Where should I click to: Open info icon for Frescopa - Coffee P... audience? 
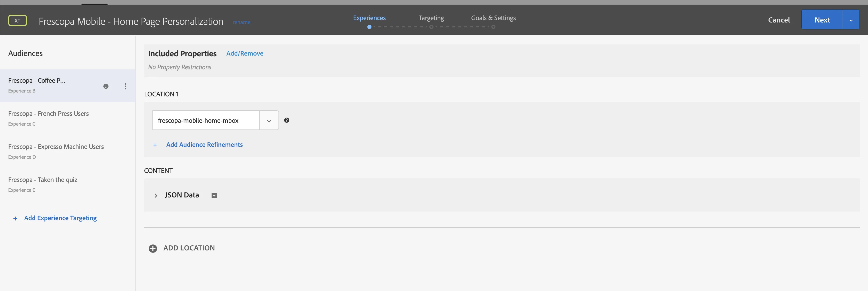click(106, 86)
